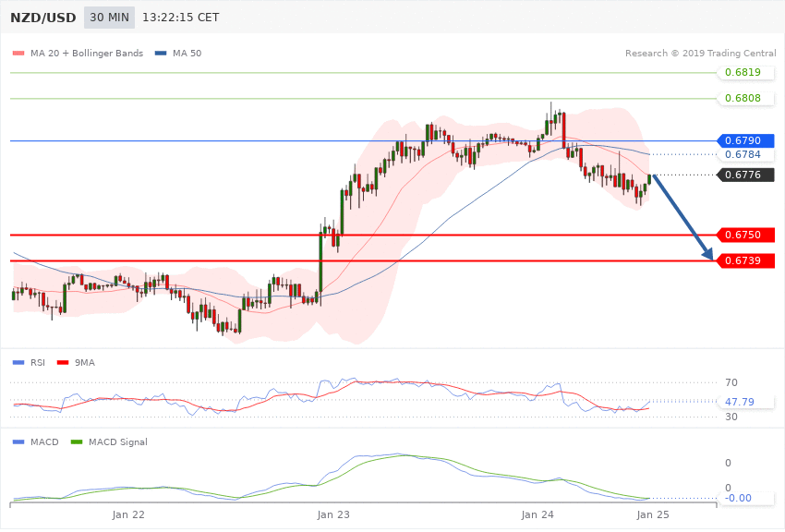Click the MA 50 legend label
785x532 pixels.
click(187, 53)
